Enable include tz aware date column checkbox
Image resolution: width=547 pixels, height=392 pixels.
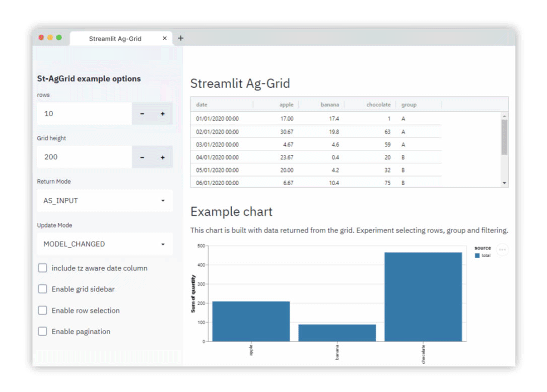click(42, 268)
